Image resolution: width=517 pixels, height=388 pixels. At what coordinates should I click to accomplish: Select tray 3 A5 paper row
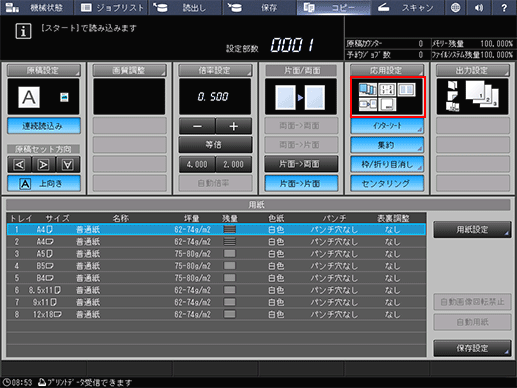[216, 254]
